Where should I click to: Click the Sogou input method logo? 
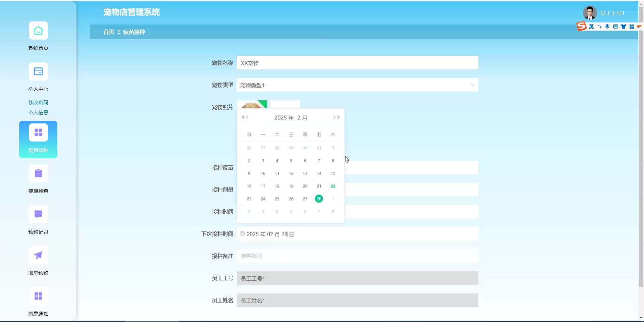point(582,26)
